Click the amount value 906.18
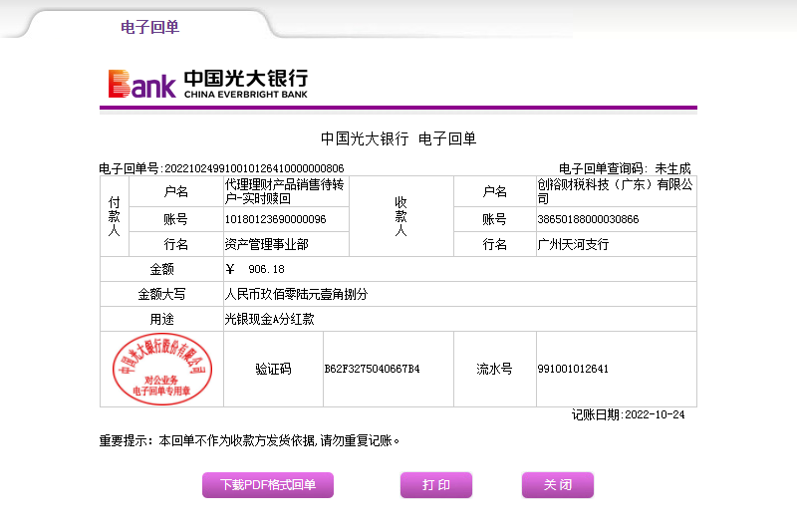This screenshot has width=797, height=532. tap(266, 269)
